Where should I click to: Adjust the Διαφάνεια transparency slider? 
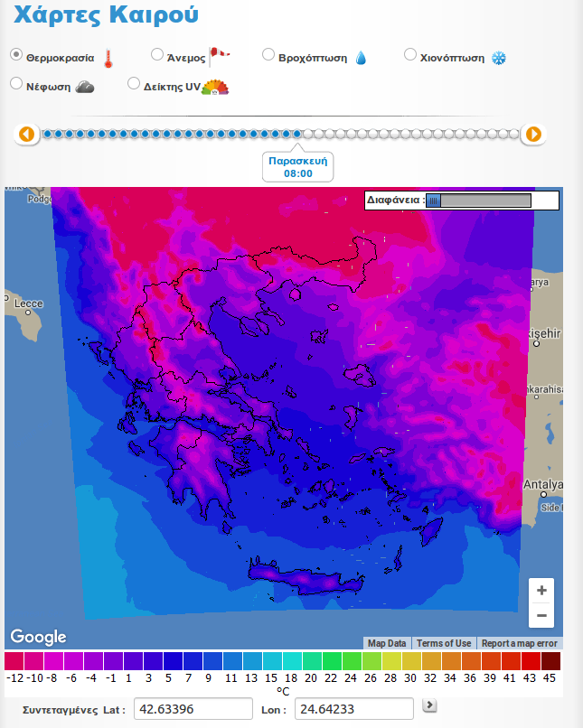point(433,201)
